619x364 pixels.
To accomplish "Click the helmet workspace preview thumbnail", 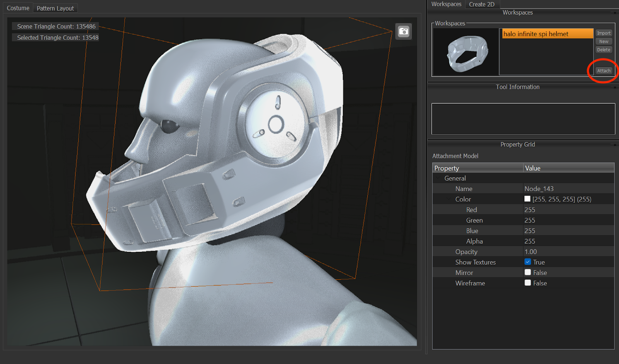I will coord(466,52).
